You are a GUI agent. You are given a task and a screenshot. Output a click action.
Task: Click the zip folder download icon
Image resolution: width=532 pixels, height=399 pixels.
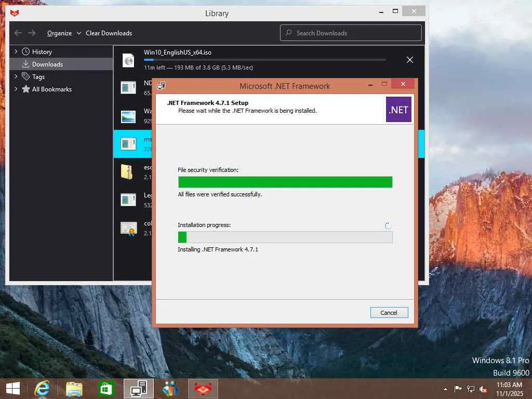pyautogui.click(x=127, y=171)
